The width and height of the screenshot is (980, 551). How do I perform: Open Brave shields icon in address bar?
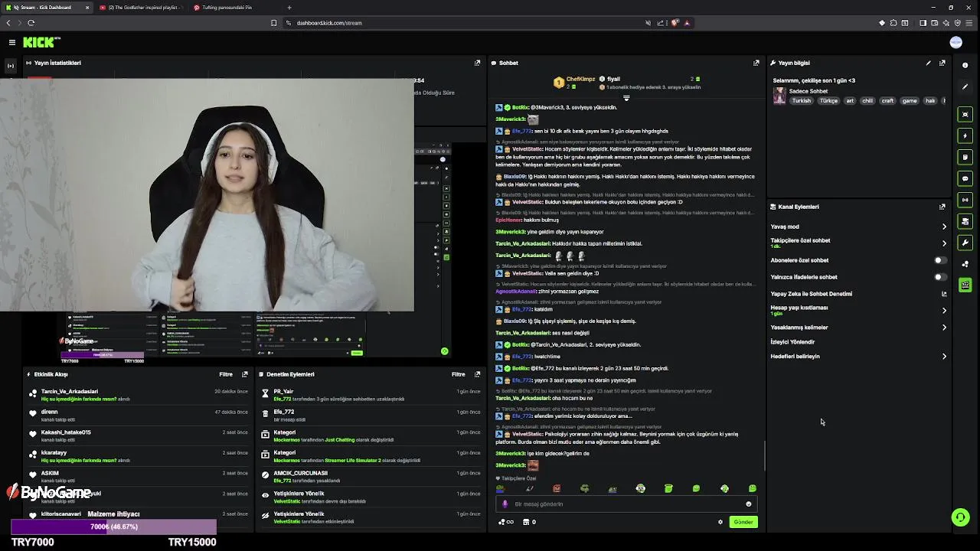[x=675, y=23]
